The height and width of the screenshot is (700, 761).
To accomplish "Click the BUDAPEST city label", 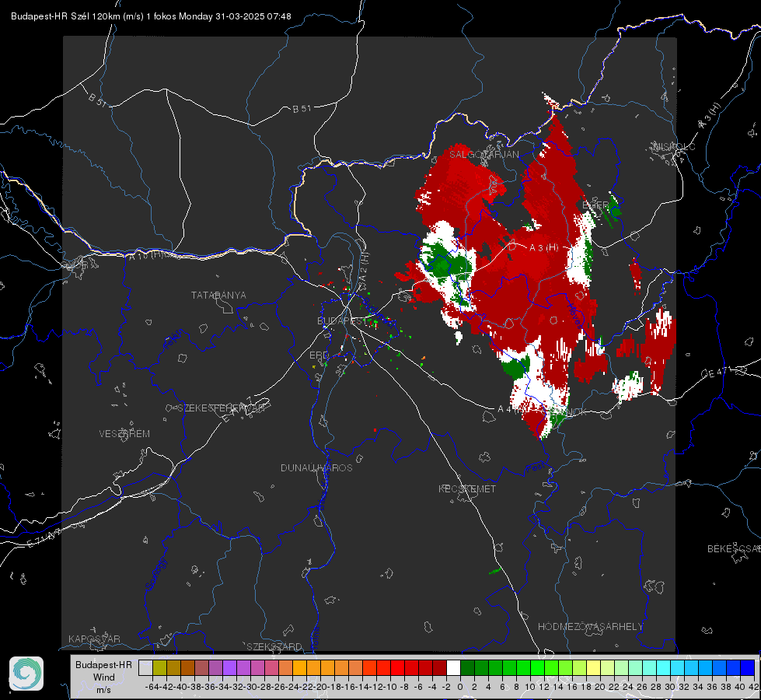I will 341,320.
